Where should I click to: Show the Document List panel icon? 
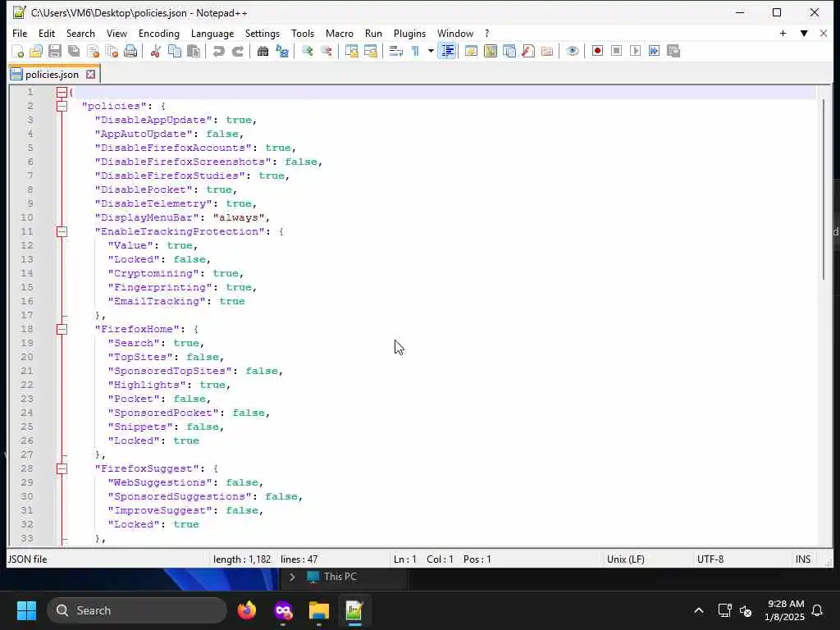509,51
